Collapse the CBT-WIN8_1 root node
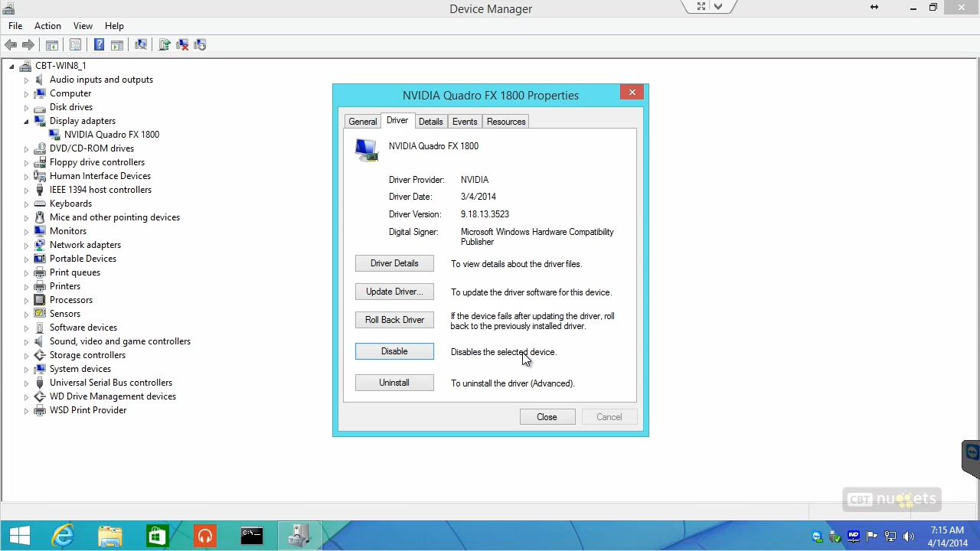Screen dimensions: 980x551 tap(11, 66)
